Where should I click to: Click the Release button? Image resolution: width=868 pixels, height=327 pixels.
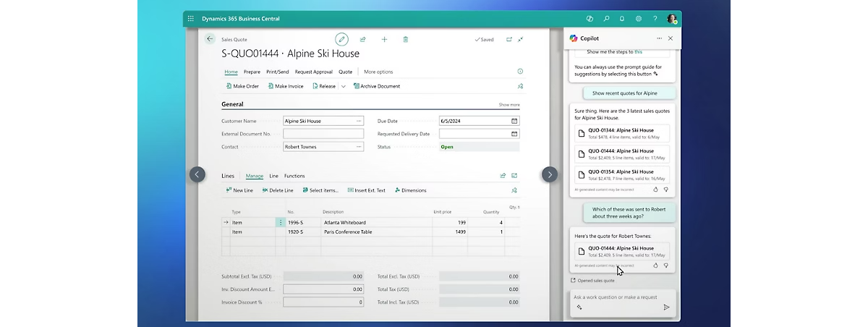[324, 86]
